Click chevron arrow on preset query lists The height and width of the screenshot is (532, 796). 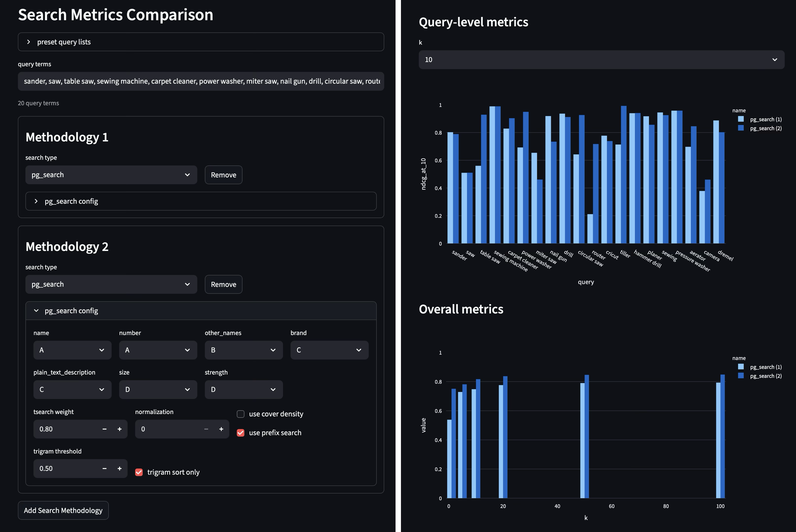pos(29,42)
